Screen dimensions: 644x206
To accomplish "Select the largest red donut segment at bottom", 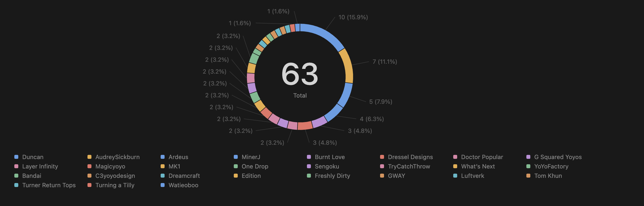I will (305, 126).
